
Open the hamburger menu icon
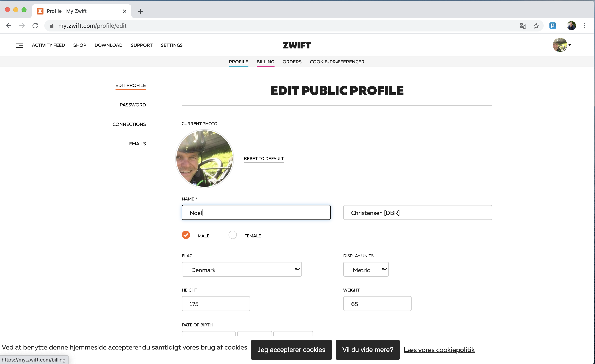19,45
